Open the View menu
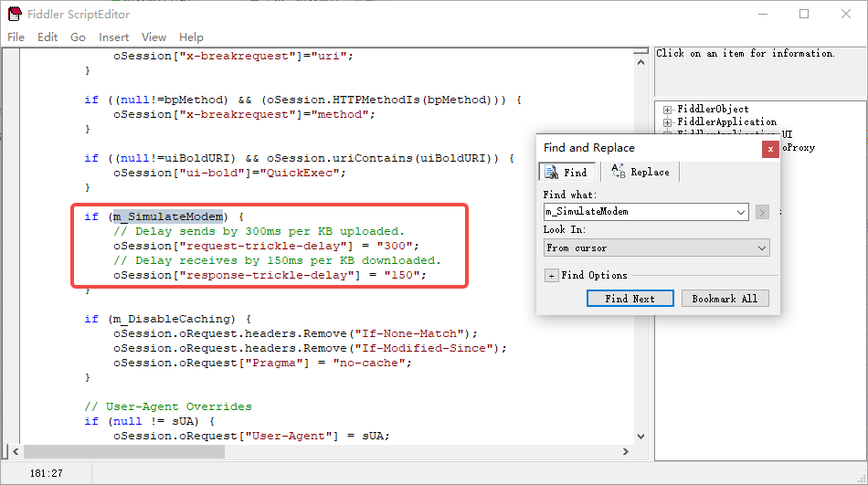 click(153, 37)
